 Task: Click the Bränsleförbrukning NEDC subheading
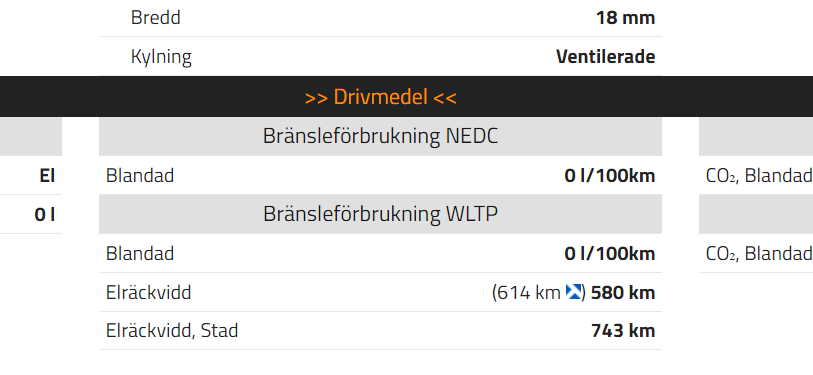(380, 136)
